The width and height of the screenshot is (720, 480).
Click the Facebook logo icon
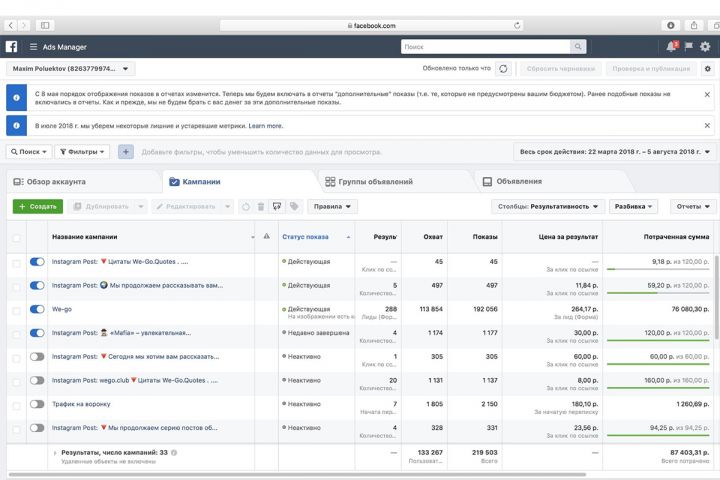coord(11,46)
